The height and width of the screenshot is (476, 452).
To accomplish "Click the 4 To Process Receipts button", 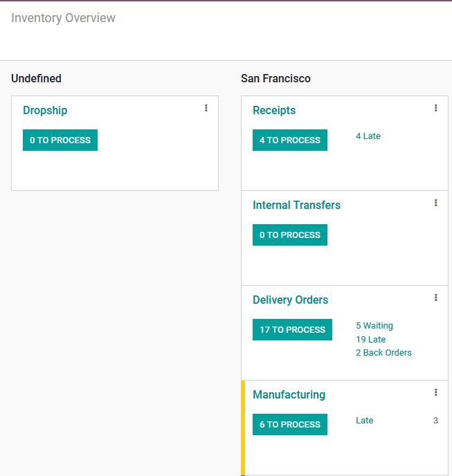I will click(289, 140).
